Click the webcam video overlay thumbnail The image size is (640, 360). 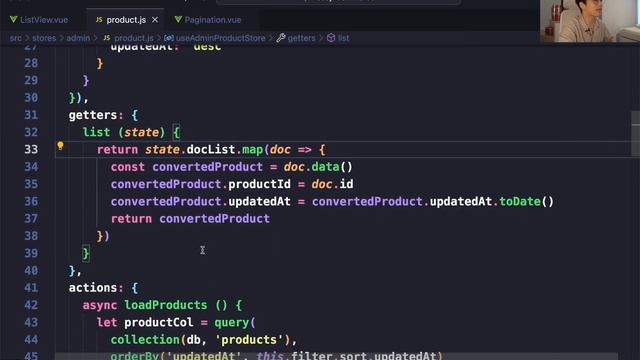coord(590,21)
